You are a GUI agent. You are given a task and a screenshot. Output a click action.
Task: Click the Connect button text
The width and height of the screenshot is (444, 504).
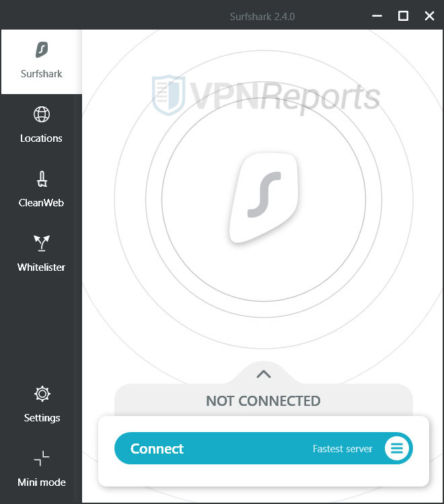[x=157, y=449]
